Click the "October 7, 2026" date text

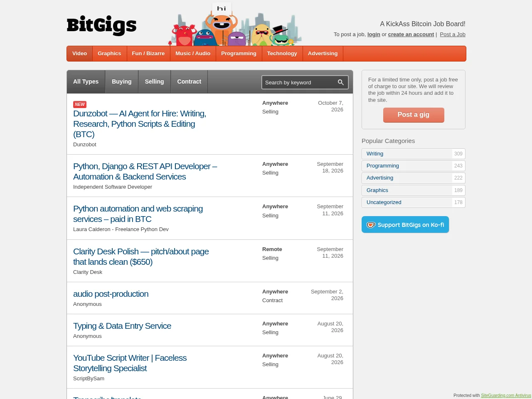[330, 106]
